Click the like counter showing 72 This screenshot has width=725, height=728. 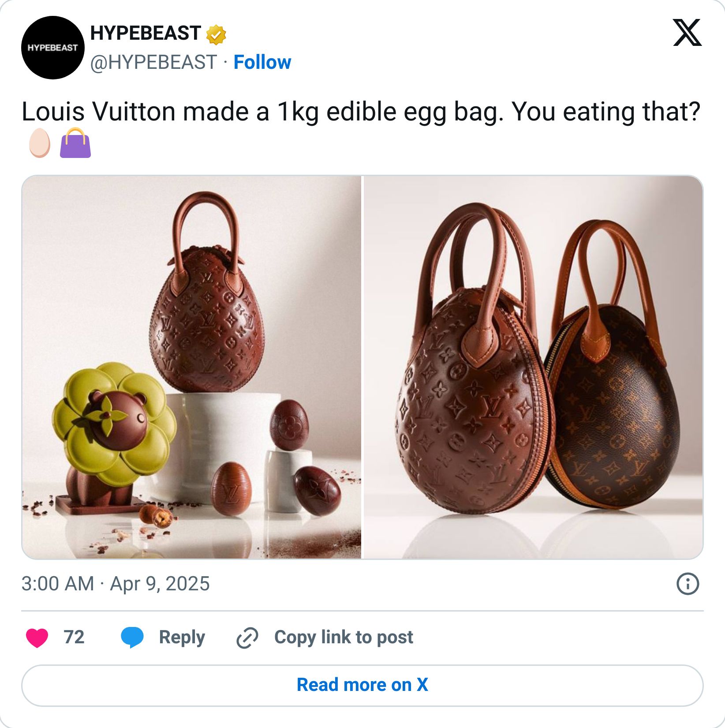[73, 637]
